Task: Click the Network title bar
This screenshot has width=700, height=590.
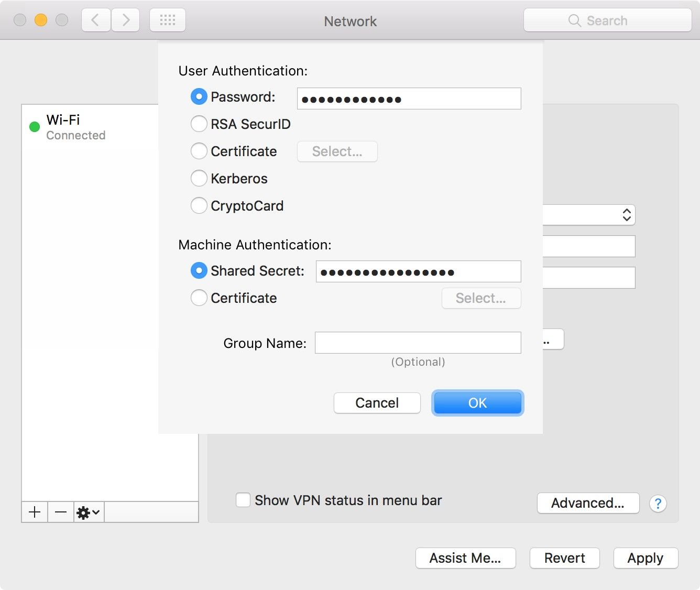Action: click(350, 21)
